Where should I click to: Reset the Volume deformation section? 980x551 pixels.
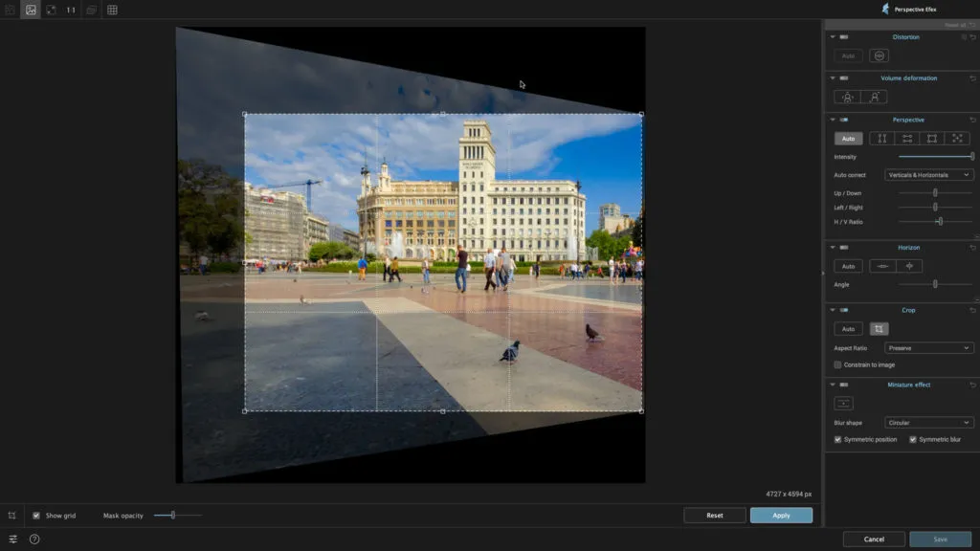[972, 78]
